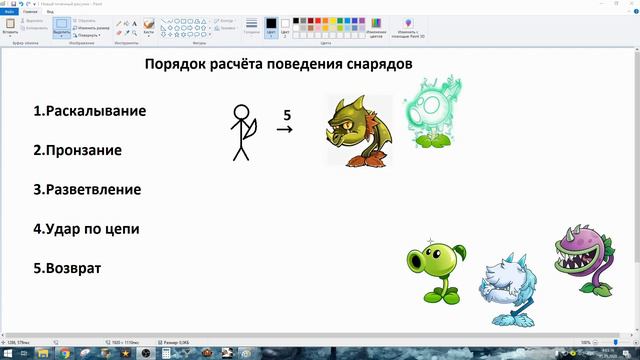The width and height of the screenshot is (640, 360).
Task: Click the Resize image button
Action: [91, 28]
